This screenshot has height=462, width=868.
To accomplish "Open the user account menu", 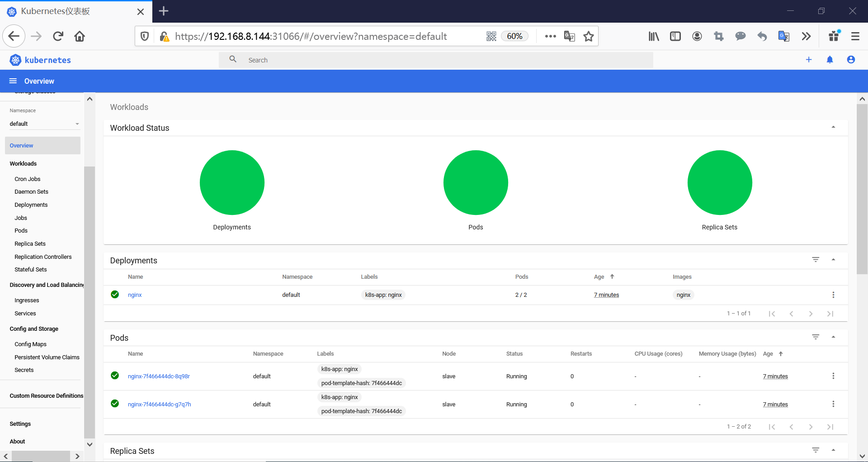I will click(x=851, y=60).
